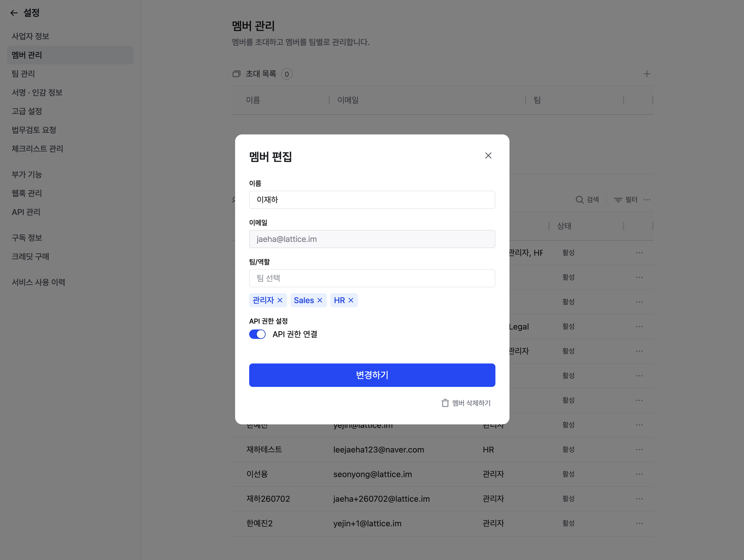744x560 pixels.
Task: Remove the HR team tag
Action: pyautogui.click(x=351, y=300)
